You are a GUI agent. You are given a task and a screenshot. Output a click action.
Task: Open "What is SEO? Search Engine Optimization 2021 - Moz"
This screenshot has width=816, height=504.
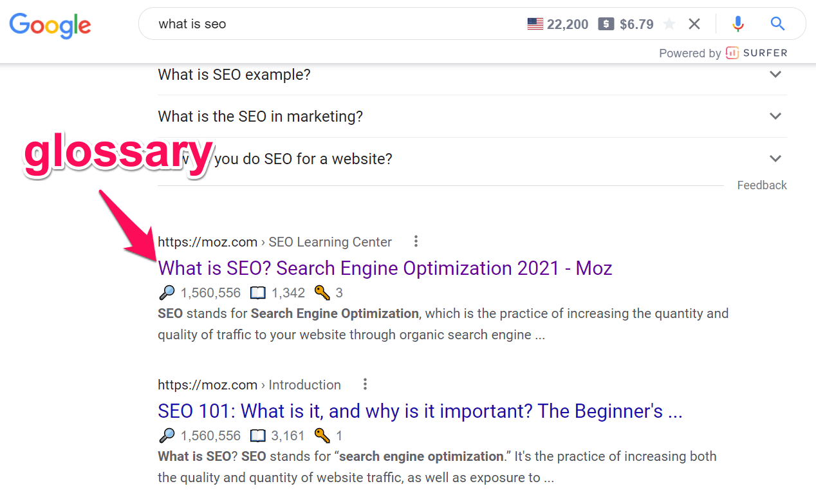pos(385,268)
